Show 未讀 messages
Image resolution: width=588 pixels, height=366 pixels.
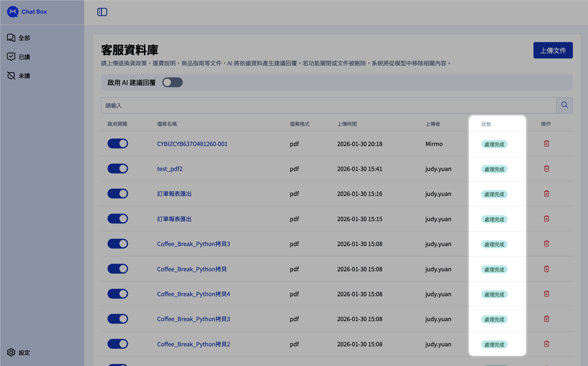click(x=19, y=76)
